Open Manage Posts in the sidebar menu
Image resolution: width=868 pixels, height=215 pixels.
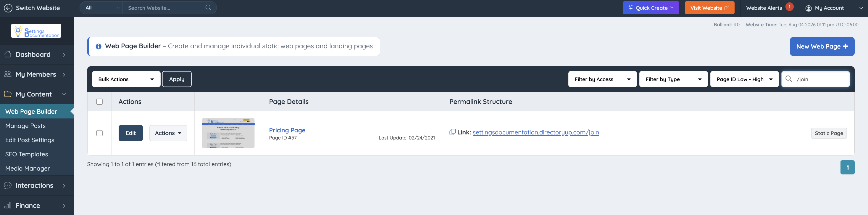point(25,126)
